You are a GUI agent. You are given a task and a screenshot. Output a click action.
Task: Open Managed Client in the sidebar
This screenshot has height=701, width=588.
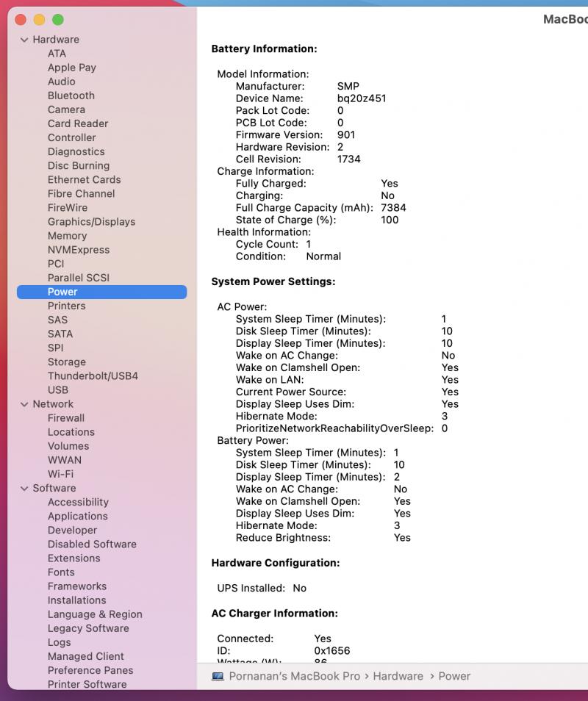[86, 656]
